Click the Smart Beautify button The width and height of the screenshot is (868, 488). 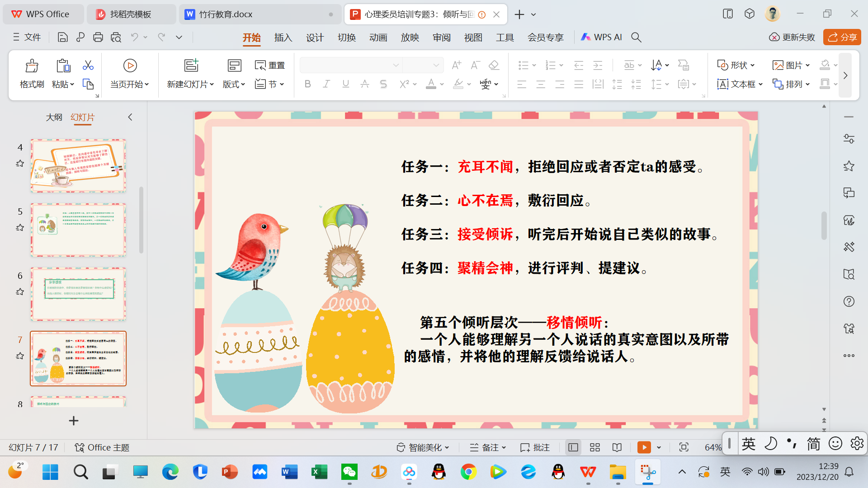[423, 447]
